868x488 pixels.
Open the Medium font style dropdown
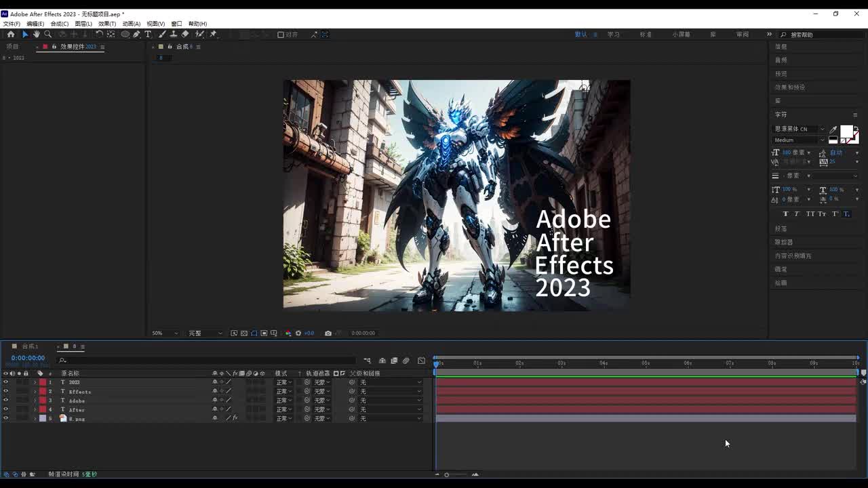click(800, 140)
